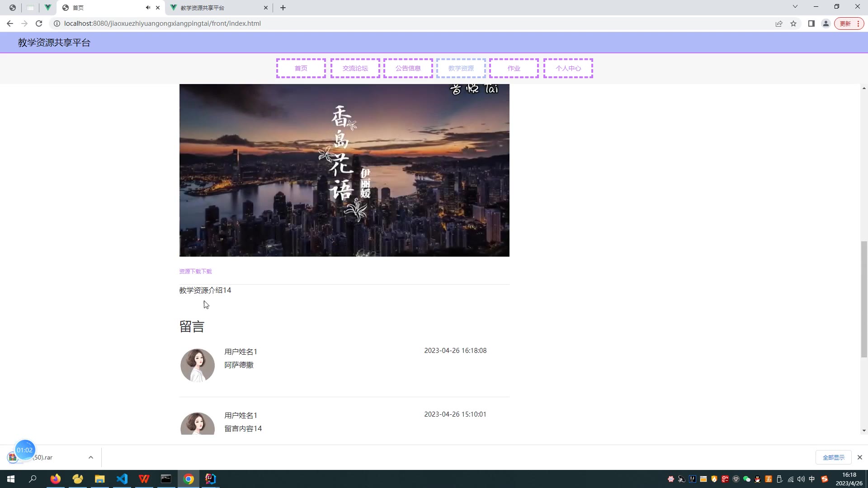Image resolution: width=868 pixels, height=488 pixels.
Task: Launch IntelliJ IDEA taskbar icon
Action: coord(211,479)
